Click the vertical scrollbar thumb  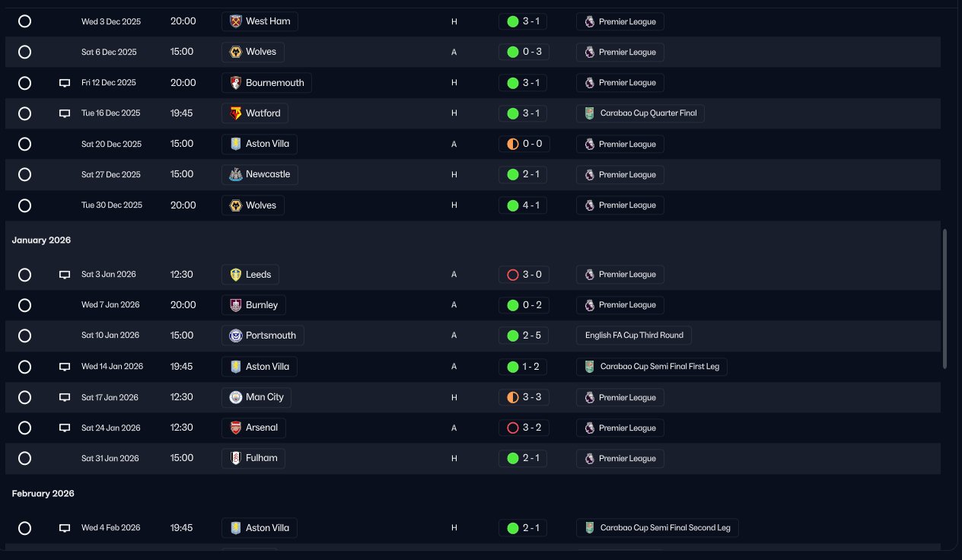coord(945,299)
